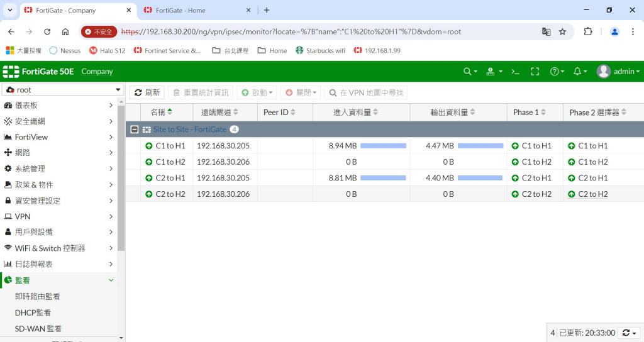The height and width of the screenshot is (342, 644).
Task: Sort table by Peer ID column
Action: tap(280, 112)
